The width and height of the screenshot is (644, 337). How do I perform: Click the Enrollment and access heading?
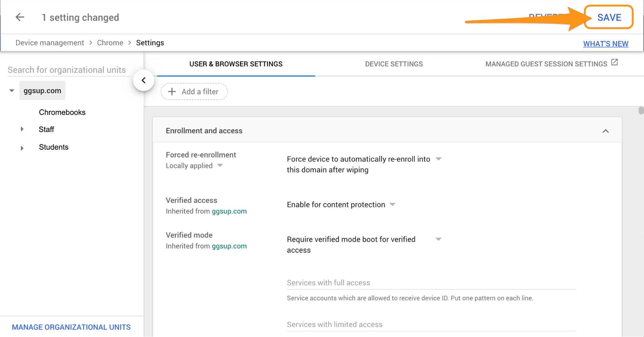point(204,131)
